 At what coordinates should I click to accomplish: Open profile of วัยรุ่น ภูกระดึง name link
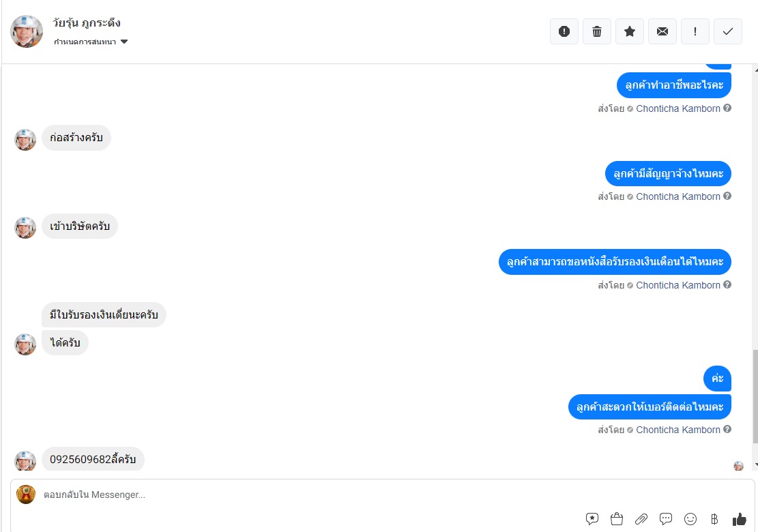pyautogui.click(x=87, y=23)
